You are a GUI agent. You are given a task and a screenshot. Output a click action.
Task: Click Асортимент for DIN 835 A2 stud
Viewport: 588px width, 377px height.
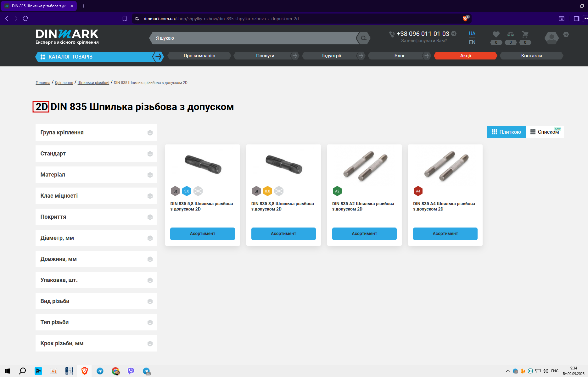[364, 234]
